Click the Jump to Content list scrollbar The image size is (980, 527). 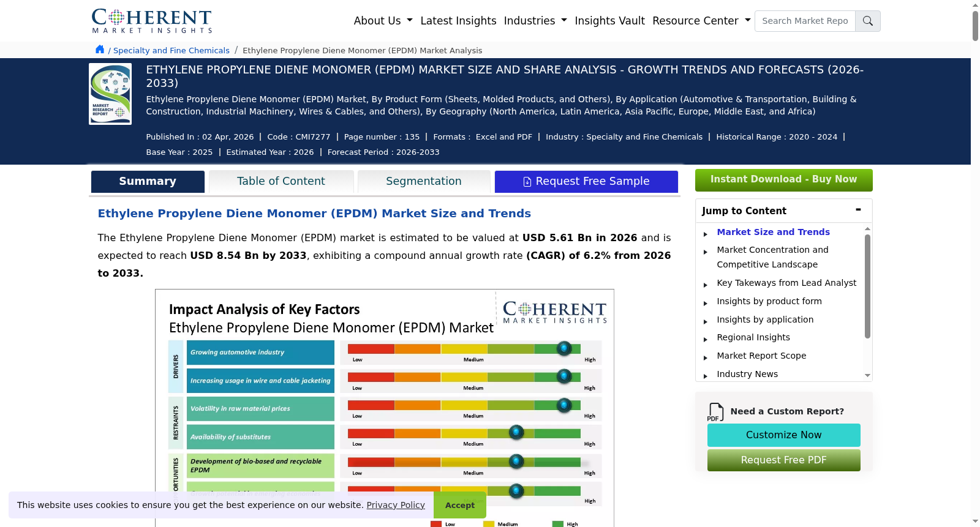coord(867,286)
